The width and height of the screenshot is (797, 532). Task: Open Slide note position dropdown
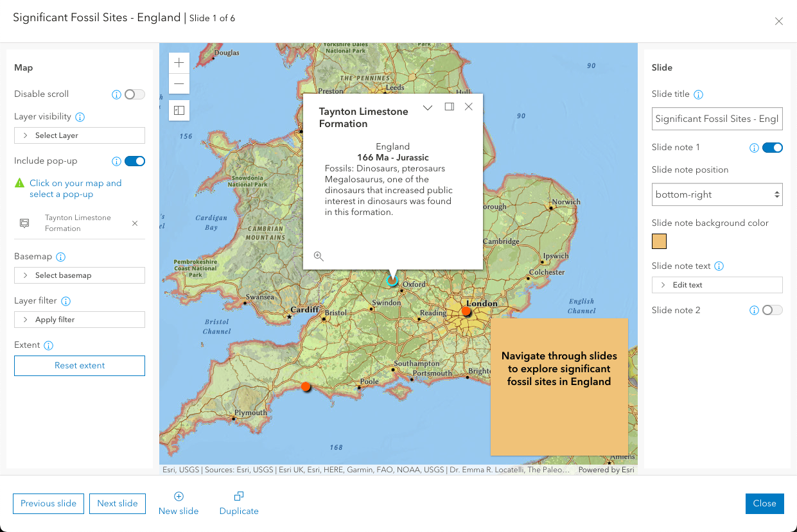coord(717,194)
